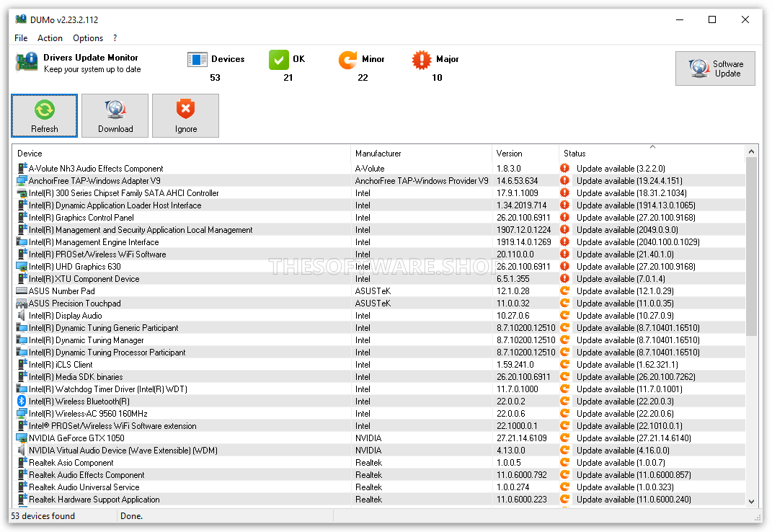The width and height of the screenshot is (772, 532).
Task: Click the AnchorFree TAP-Windows Provider V9 manufacturer cell
Action: 422,180
